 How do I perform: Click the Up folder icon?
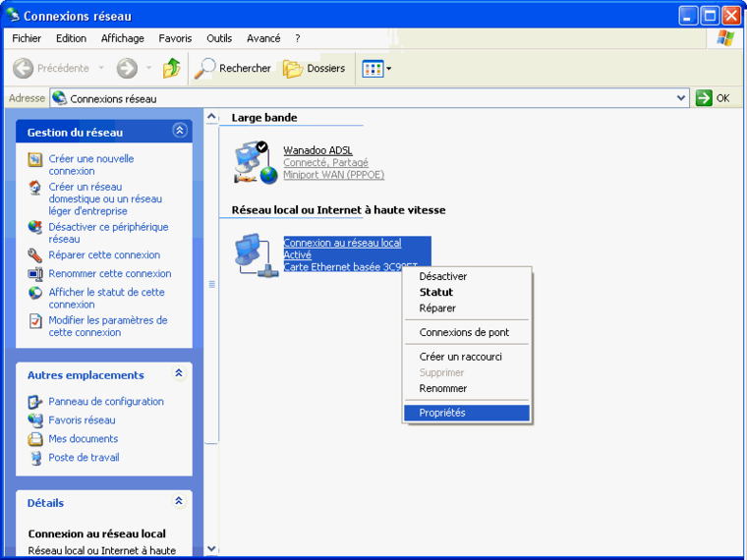pyautogui.click(x=171, y=68)
